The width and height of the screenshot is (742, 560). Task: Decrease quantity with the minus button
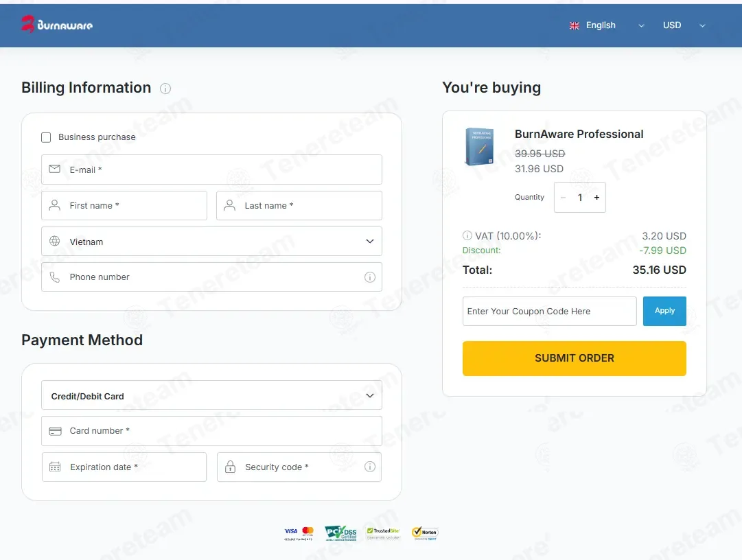click(563, 197)
